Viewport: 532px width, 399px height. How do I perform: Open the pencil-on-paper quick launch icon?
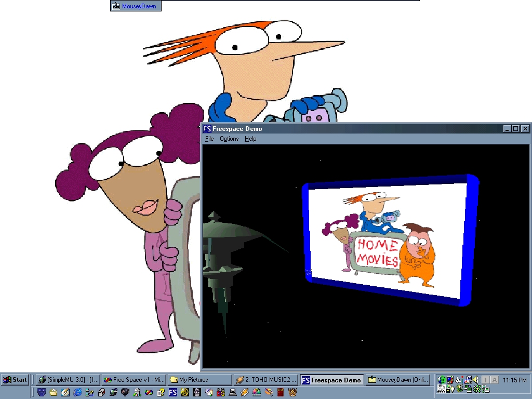point(65,392)
